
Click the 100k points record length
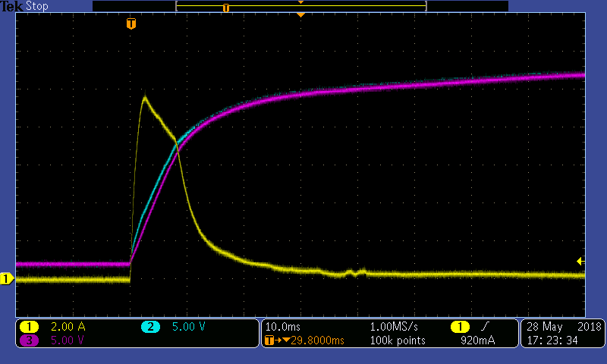(398, 340)
